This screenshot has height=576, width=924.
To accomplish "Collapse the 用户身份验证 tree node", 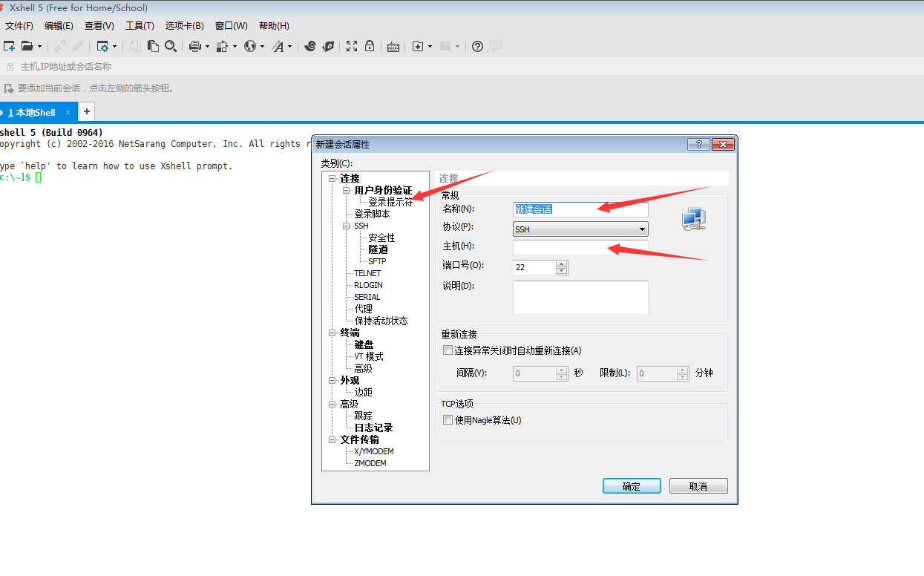I will click(346, 190).
